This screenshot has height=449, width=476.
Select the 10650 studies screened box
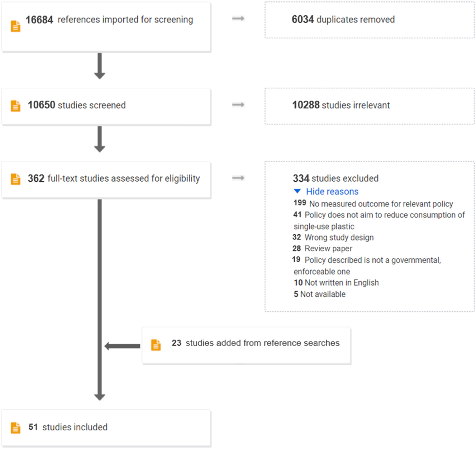click(x=106, y=106)
